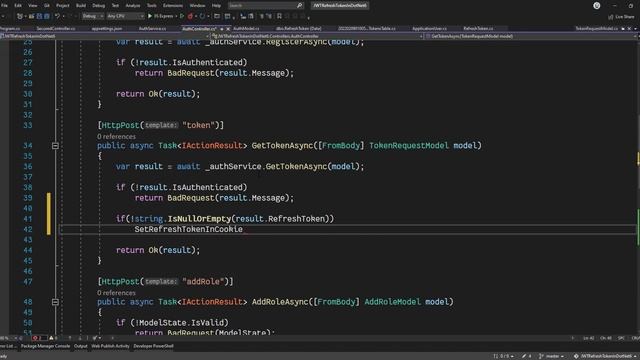
Task: Click the restart circular arrow icon
Action: tap(202, 16)
